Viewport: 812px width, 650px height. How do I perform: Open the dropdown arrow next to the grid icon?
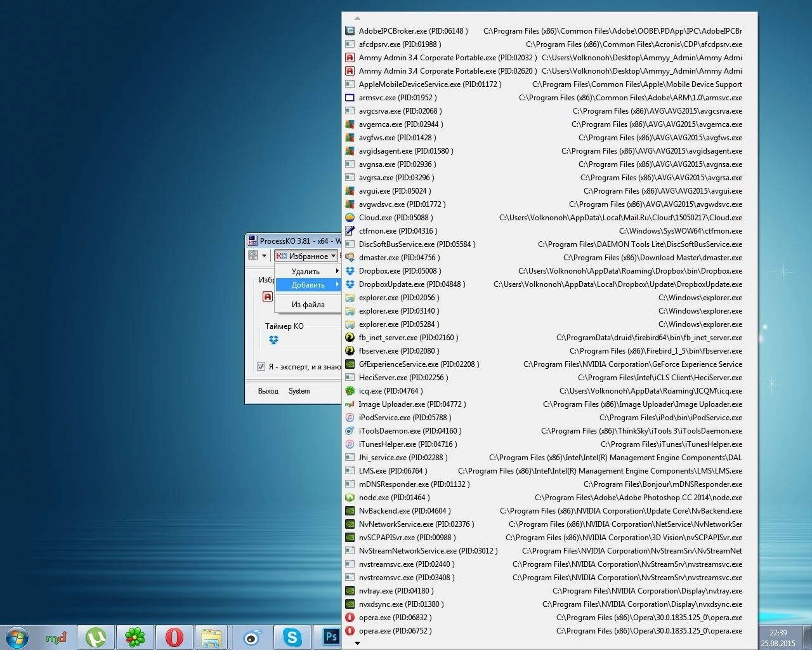click(x=265, y=256)
